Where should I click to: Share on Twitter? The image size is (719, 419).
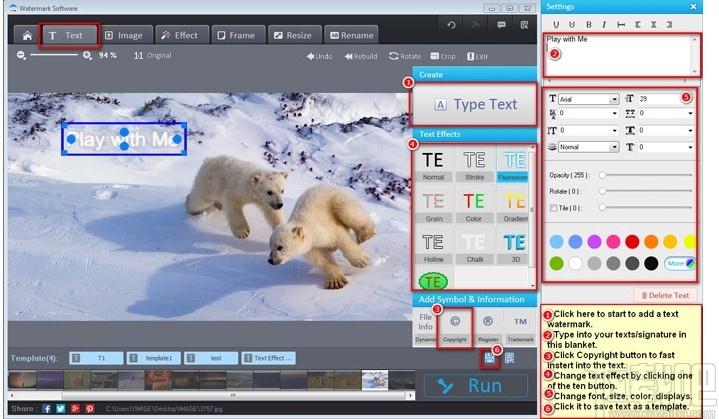(x=61, y=408)
